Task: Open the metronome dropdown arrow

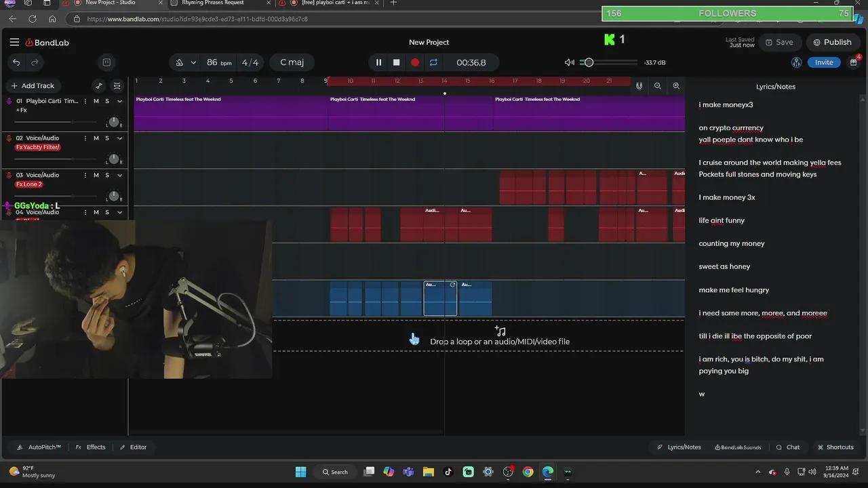Action: pyautogui.click(x=193, y=62)
